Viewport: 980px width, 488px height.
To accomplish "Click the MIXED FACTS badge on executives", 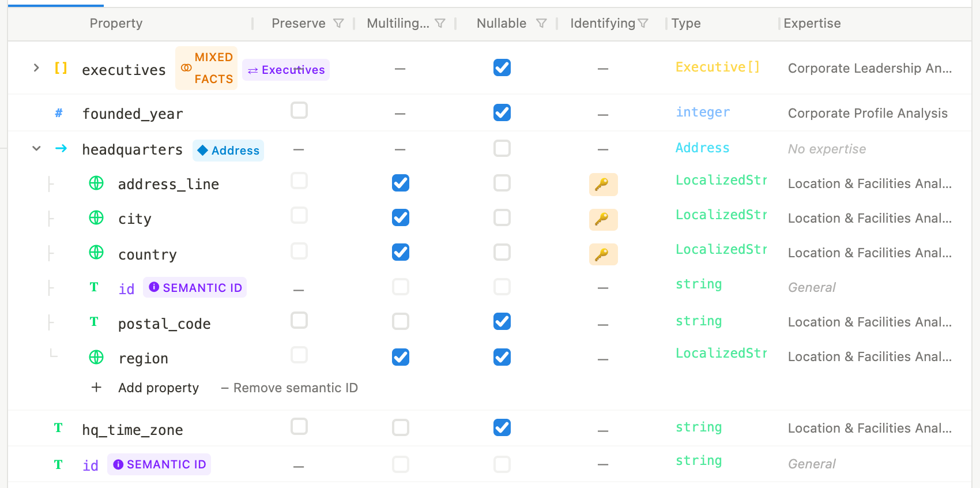I will [206, 68].
